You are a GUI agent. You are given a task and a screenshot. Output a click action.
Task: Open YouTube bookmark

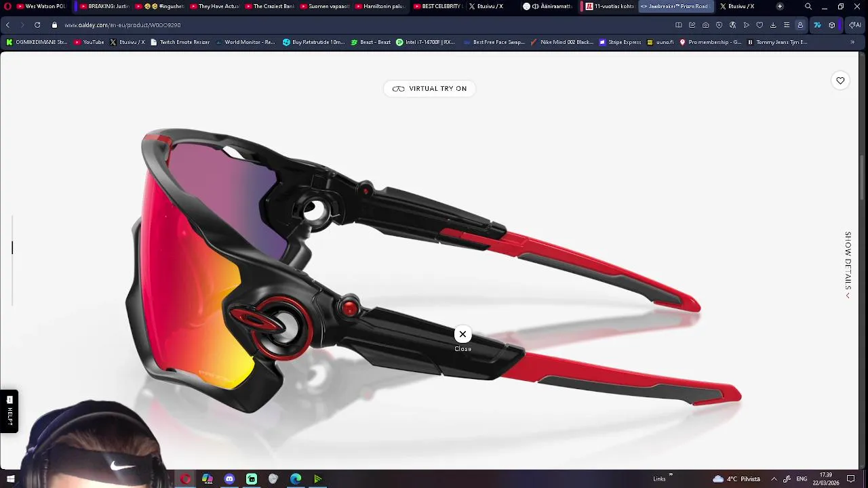click(89, 42)
